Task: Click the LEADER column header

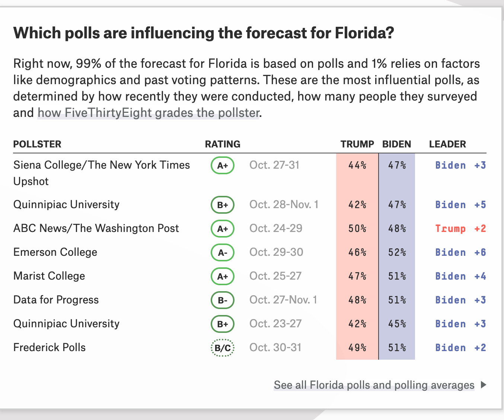Action: click(x=447, y=144)
